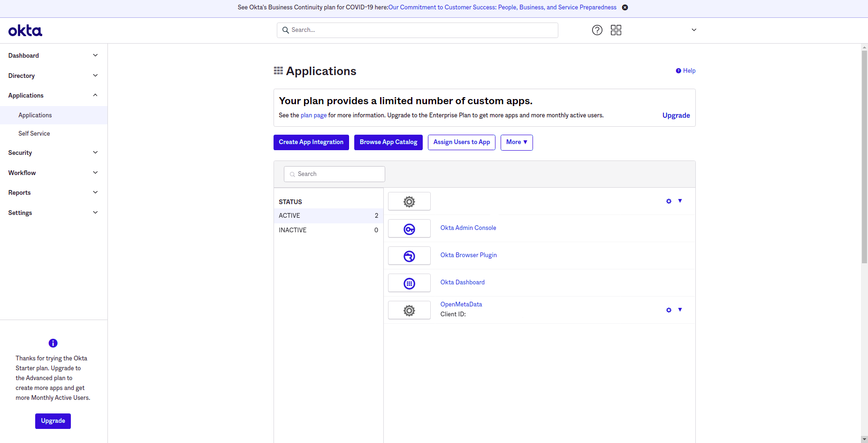Open the Help link
The width and height of the screenshot is (868, 443).
click(685, 71)
